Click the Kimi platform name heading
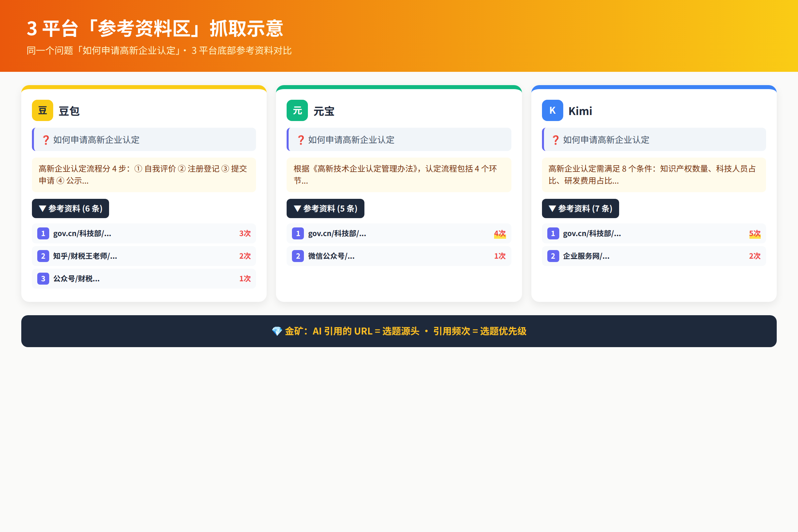The width and height of the screenshot is (798, 532). click(580, 111)
